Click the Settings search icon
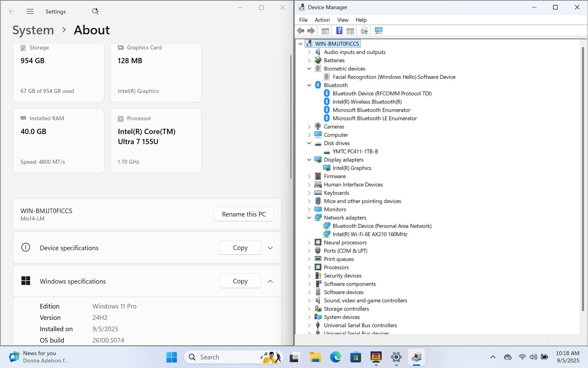 pos(95,11)
